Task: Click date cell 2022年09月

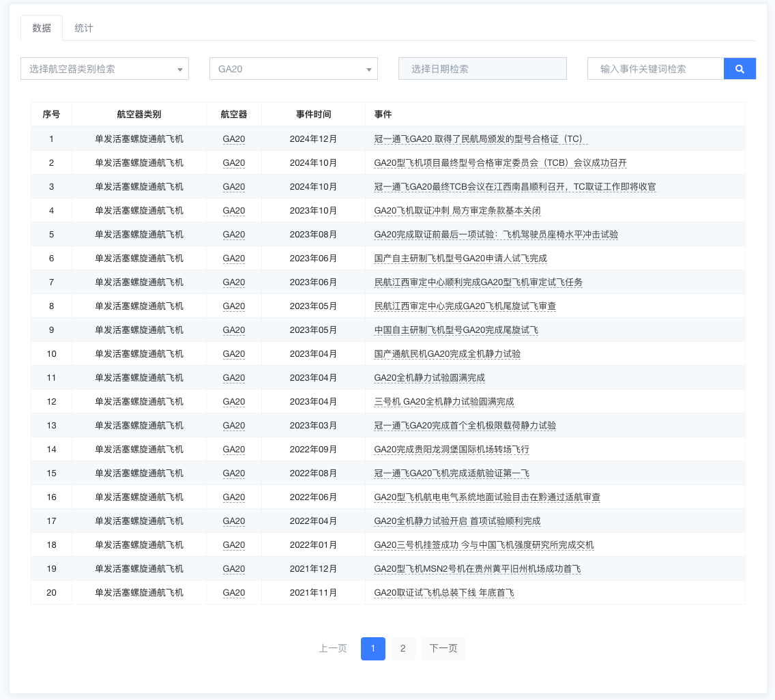Action: (313, 450)
